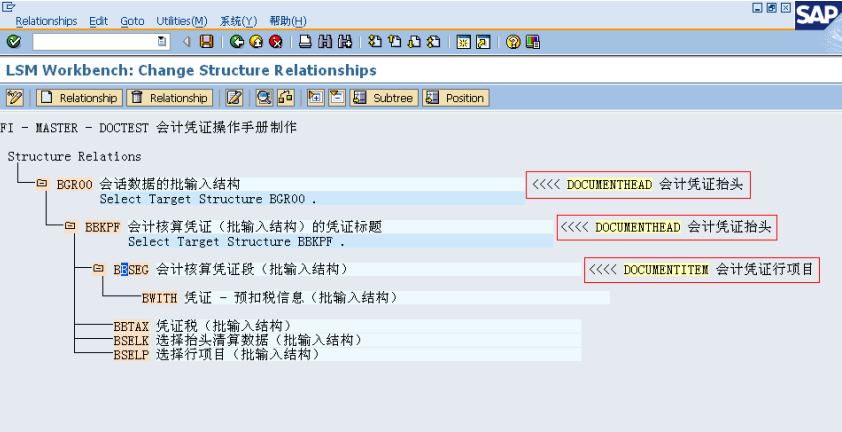Click the Subtree button
This screenshot has width=842, height=432.
[384, 98]
